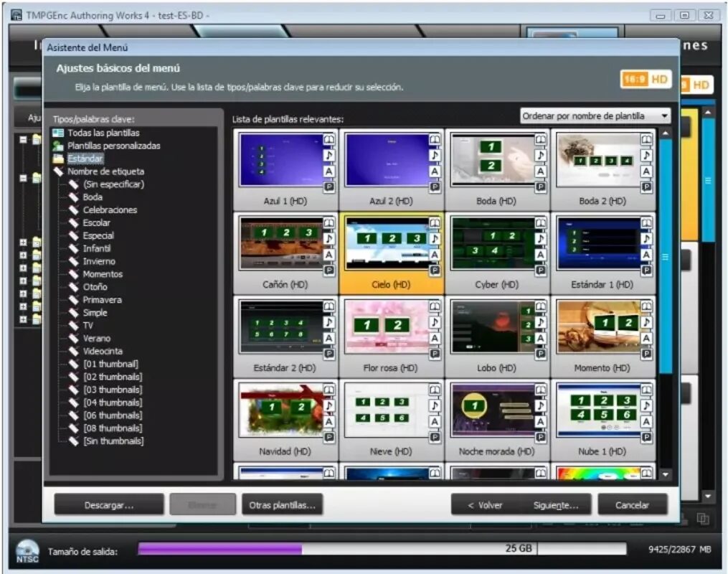Click music note icon on Cyber (HD)
The height and width of the screenshot is (574, 728).
(540, 239)
